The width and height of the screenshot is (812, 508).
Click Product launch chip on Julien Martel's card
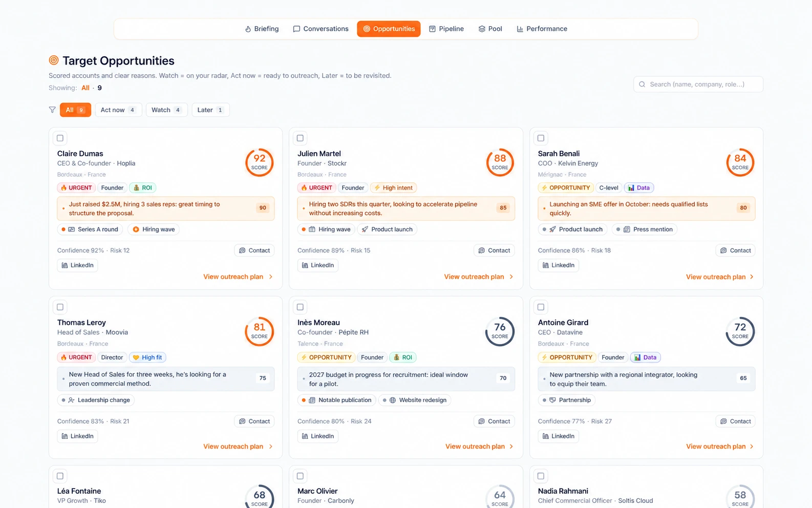[x=387, y=229]
